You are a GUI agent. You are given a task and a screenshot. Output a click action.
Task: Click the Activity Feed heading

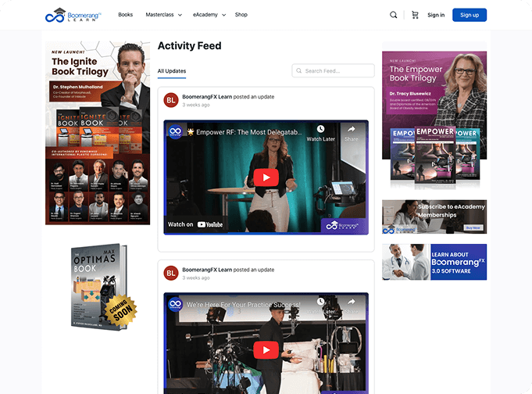[190, 46]
